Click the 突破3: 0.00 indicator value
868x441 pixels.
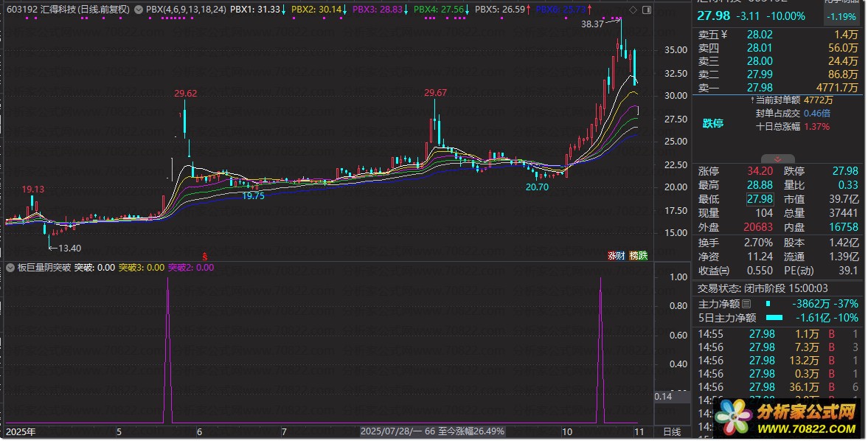tap(142, 268)
